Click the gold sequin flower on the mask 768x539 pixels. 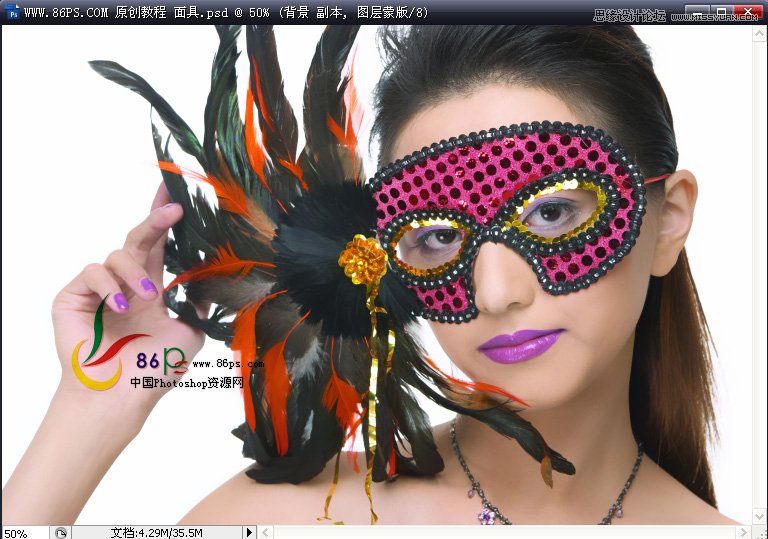click(362, 259)
